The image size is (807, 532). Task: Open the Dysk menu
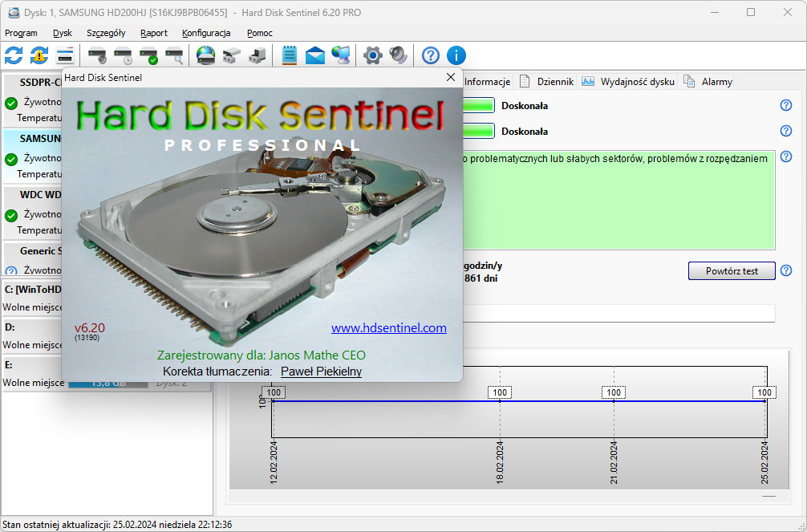point(63,33)
